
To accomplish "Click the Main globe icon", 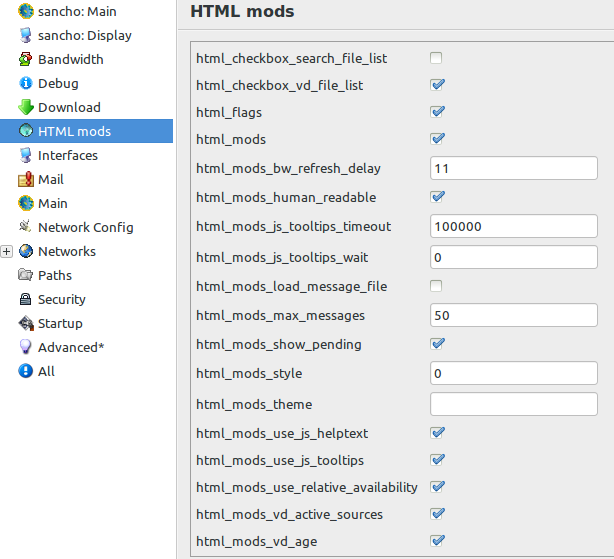I will click(x=26, y=203).
